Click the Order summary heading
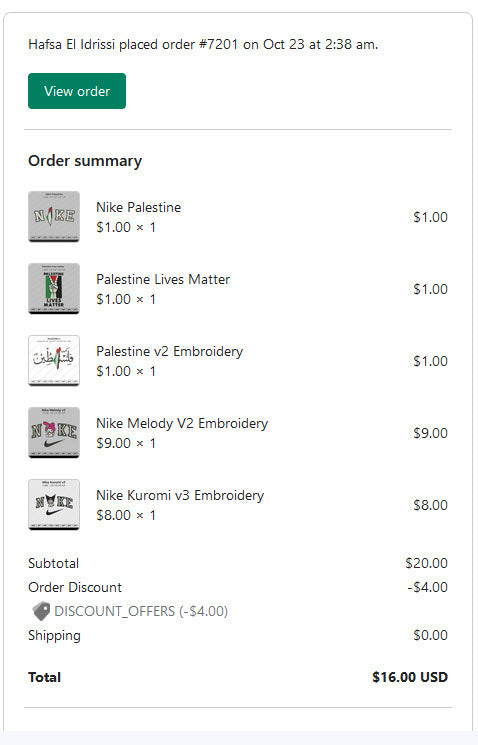 tap(85, 161)
